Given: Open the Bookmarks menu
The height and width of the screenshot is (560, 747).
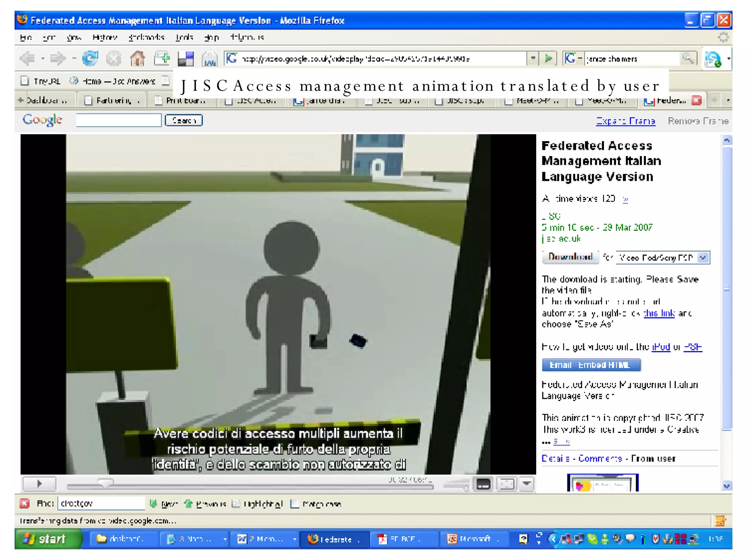Looking at the screenshot, I should pyautogui.click(x=146, y=37).
